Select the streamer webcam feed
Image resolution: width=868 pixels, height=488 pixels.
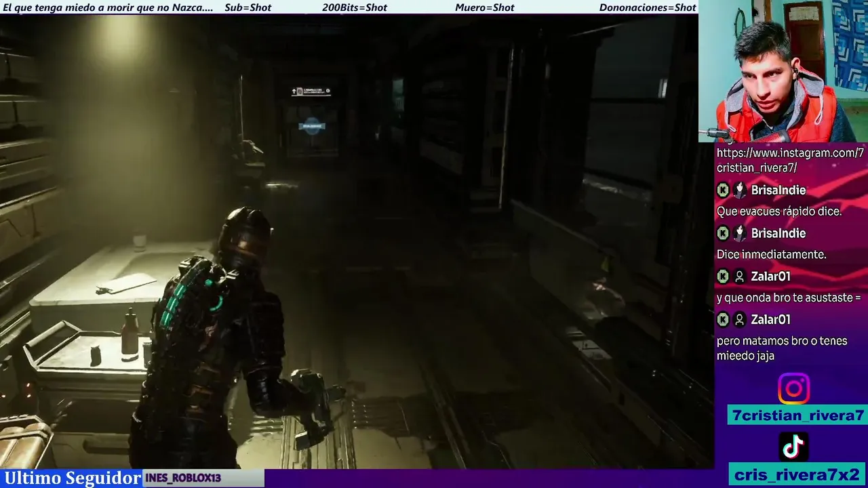[x=783, y=71]
